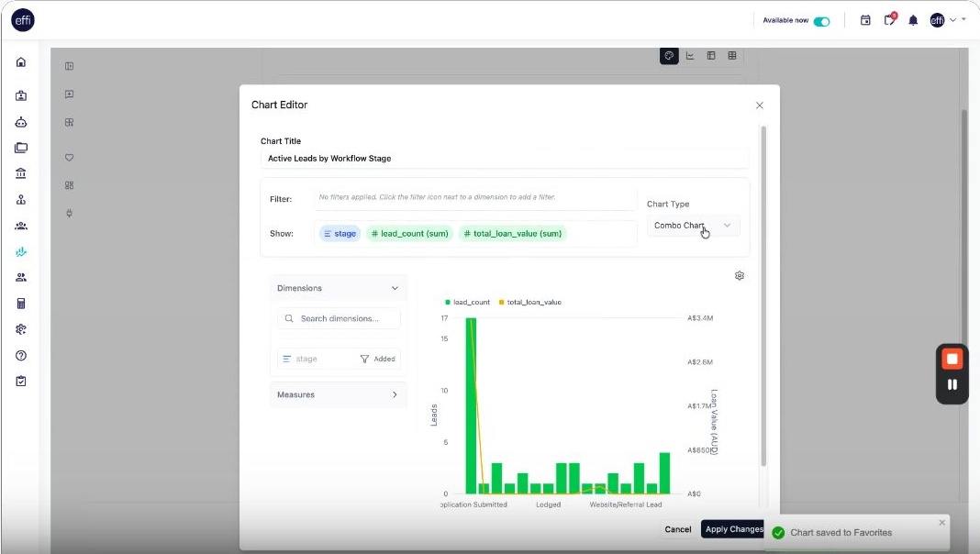Open the calculator sidebar icon
Screen dimensions: 980x554
tap(20, 304)
